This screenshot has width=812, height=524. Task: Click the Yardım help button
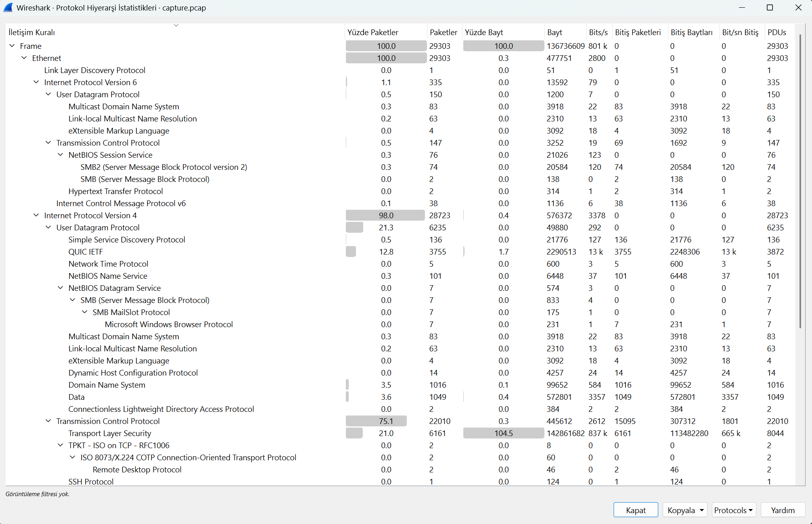(783, 510)
